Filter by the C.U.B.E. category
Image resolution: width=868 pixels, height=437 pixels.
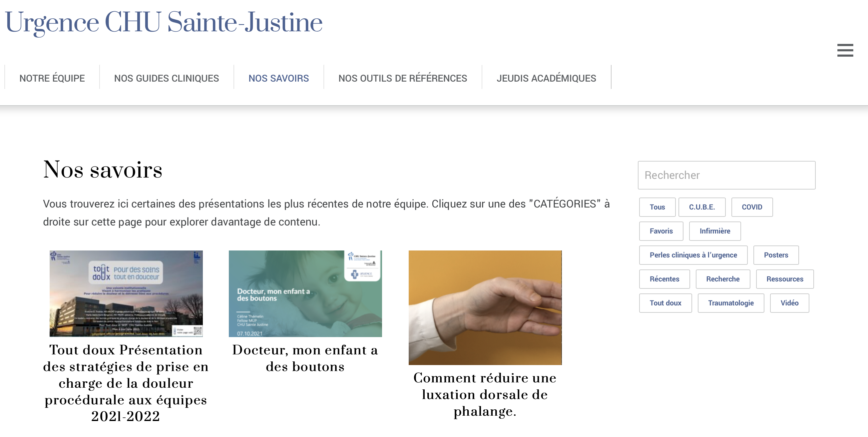click(x=702, y=207)
